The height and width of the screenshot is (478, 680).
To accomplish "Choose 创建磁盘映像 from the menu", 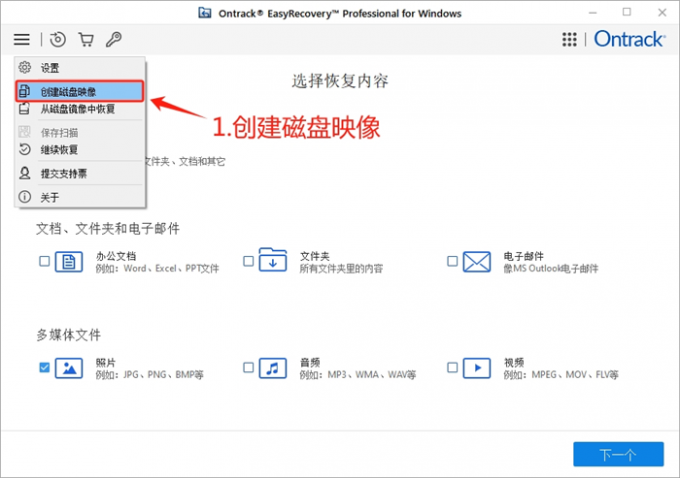I will (79, 92).
